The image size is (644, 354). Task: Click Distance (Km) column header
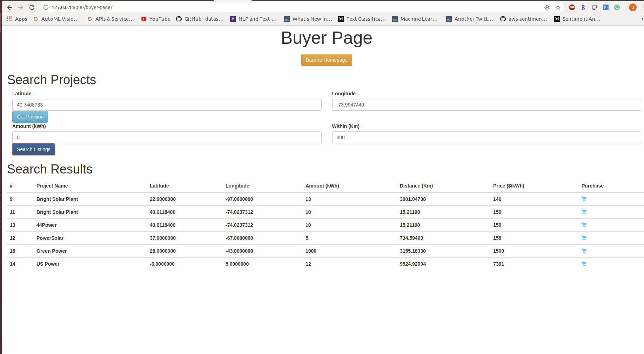(416, 186)
